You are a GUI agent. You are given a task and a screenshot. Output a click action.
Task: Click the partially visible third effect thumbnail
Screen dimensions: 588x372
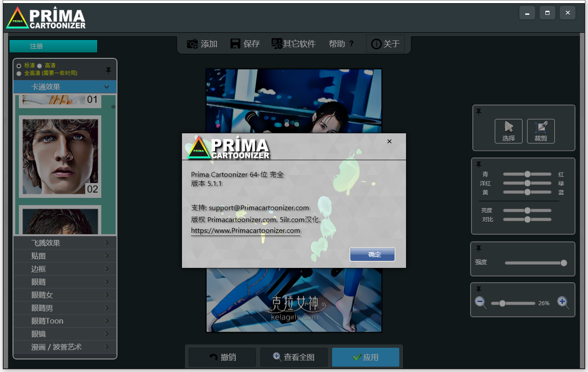click(60, 220)
